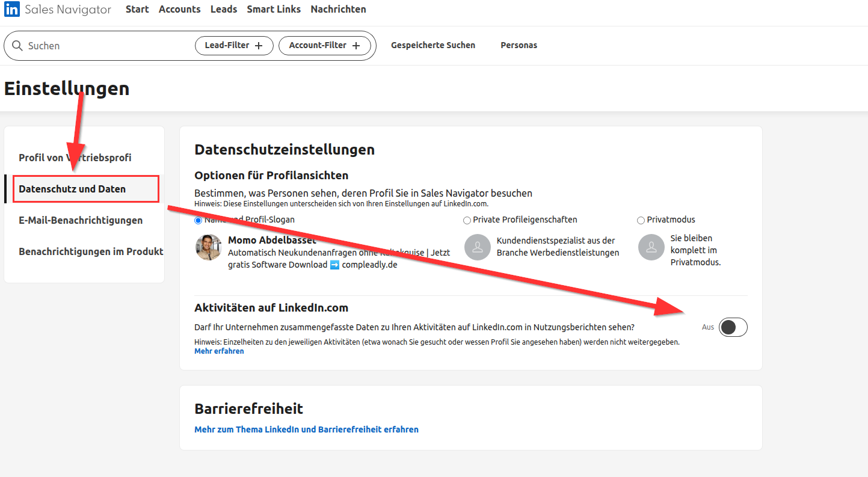868x477 pixels.
Task: Click Momo Abdelbasset's profile photo
Action: [209, 247]
